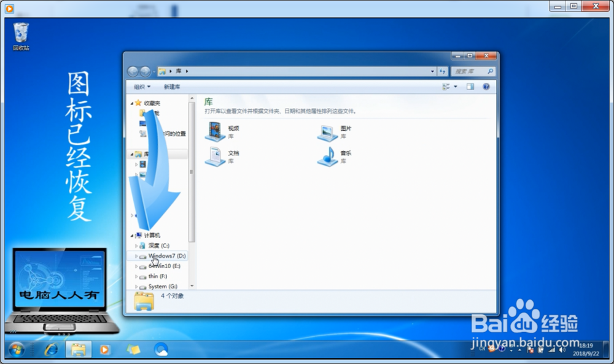Select System (G:) drive in tree
This screenshot has width=614, height=364.
tap(163, 287)
